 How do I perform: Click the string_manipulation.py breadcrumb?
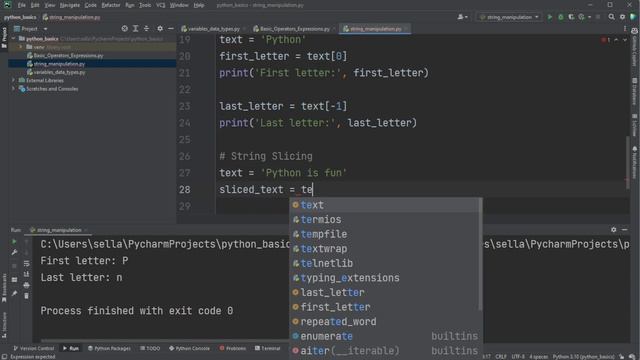71,17
